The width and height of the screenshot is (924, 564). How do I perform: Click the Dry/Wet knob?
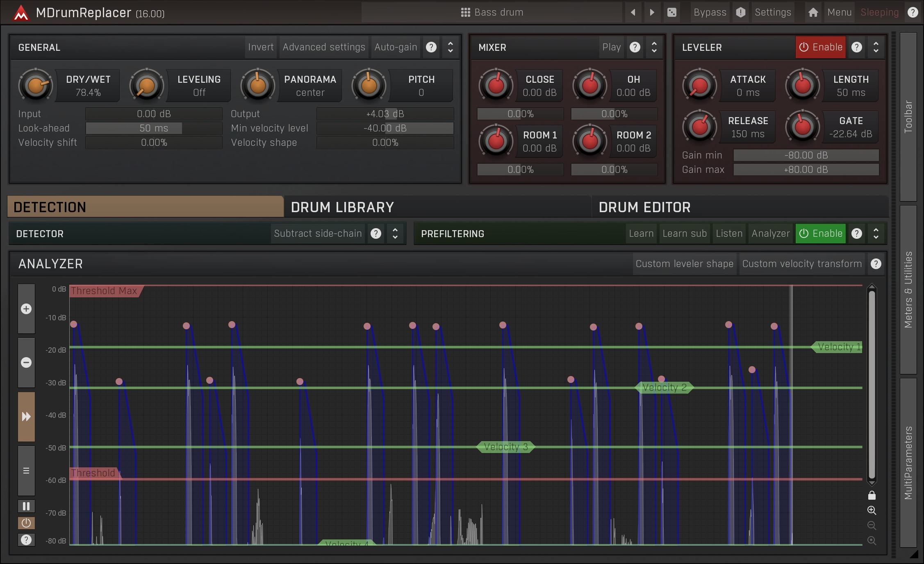tap(36, 86)
